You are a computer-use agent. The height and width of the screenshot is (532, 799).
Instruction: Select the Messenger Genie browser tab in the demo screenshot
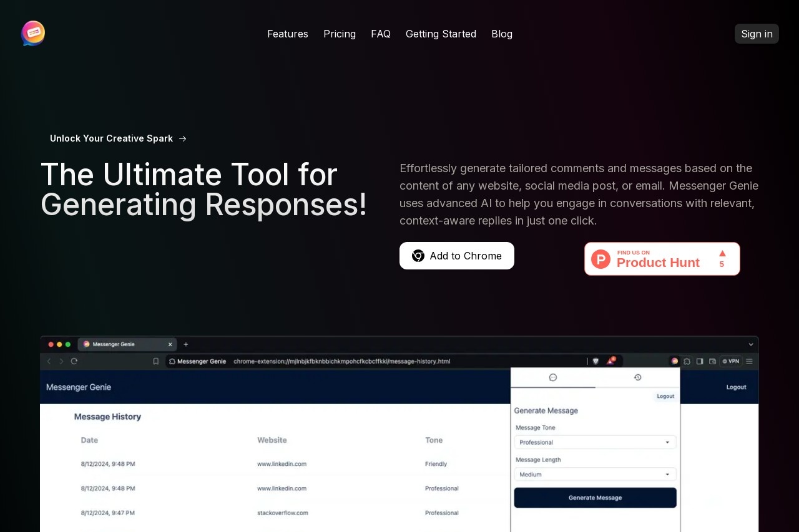[x=127, y=344]
